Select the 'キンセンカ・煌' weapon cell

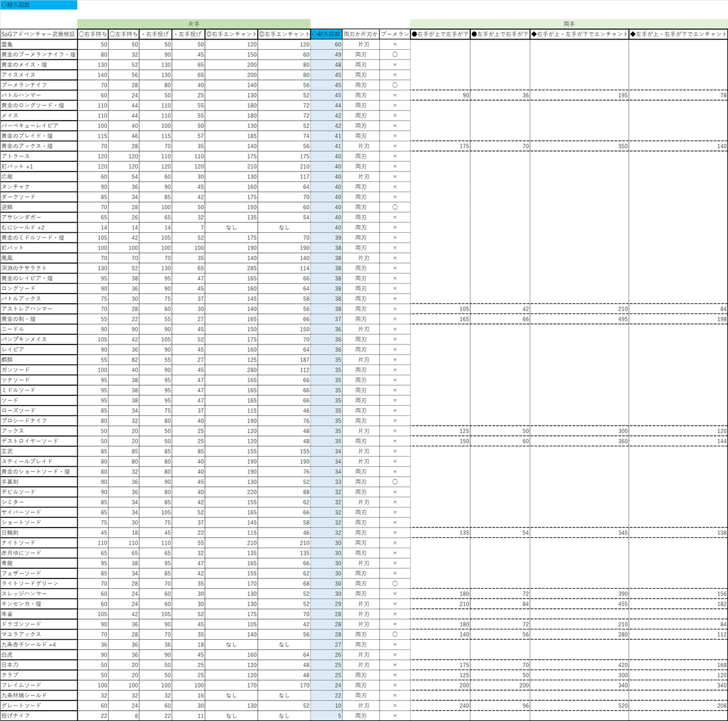(x=39, y=603)
